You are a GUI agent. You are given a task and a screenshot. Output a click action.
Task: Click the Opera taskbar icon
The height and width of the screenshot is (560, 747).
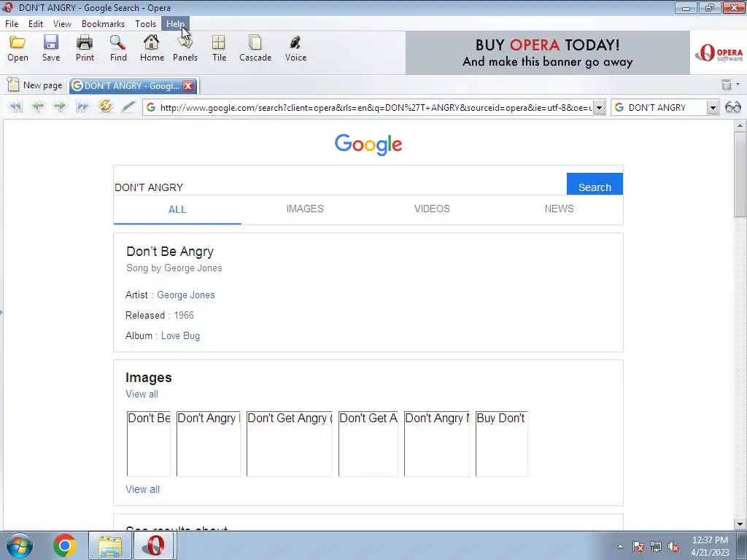[155, 545]
